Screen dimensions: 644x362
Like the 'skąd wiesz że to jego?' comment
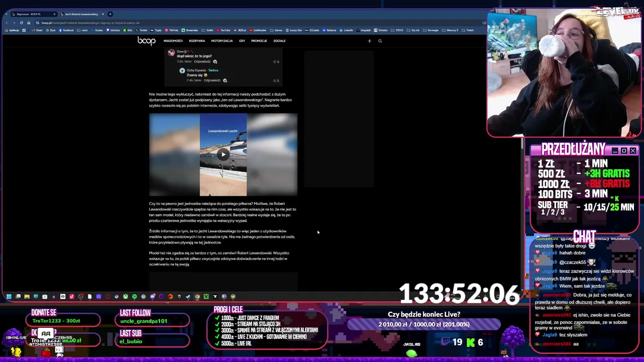275,61
